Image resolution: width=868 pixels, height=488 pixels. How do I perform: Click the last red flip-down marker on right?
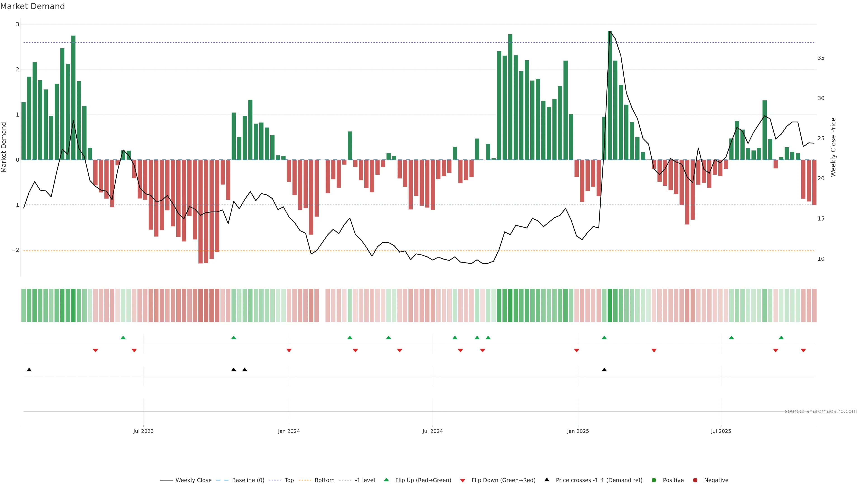point(803,351)
